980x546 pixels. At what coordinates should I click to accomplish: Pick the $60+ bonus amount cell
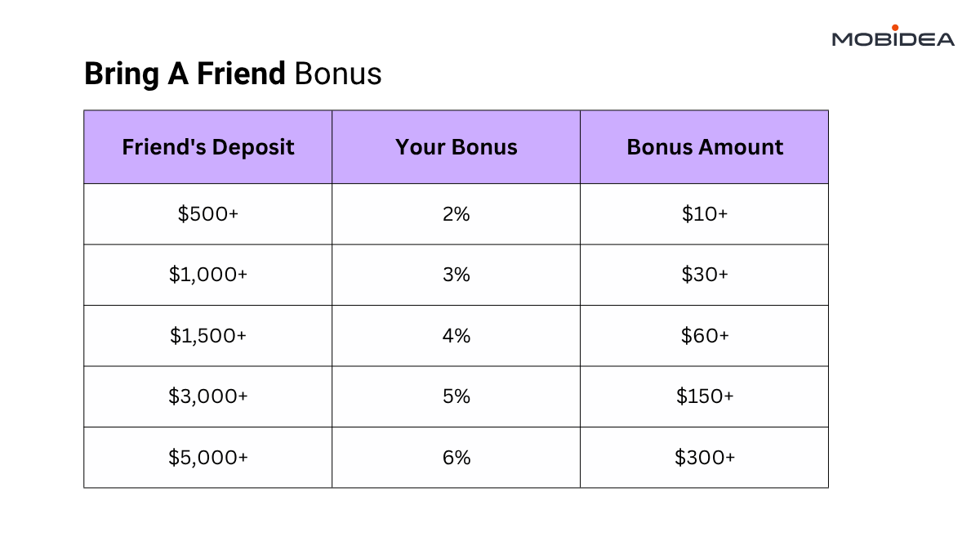click(x=705, y=335)
